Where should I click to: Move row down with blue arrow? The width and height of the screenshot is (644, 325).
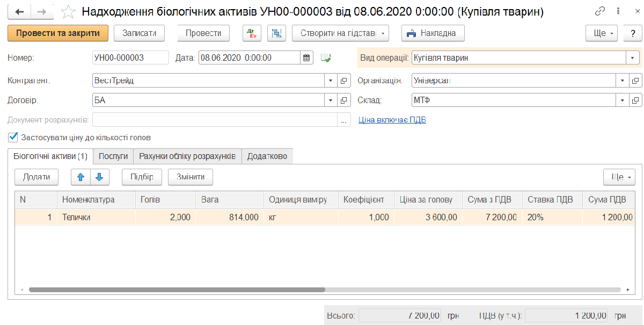click(x=99, y=177)
